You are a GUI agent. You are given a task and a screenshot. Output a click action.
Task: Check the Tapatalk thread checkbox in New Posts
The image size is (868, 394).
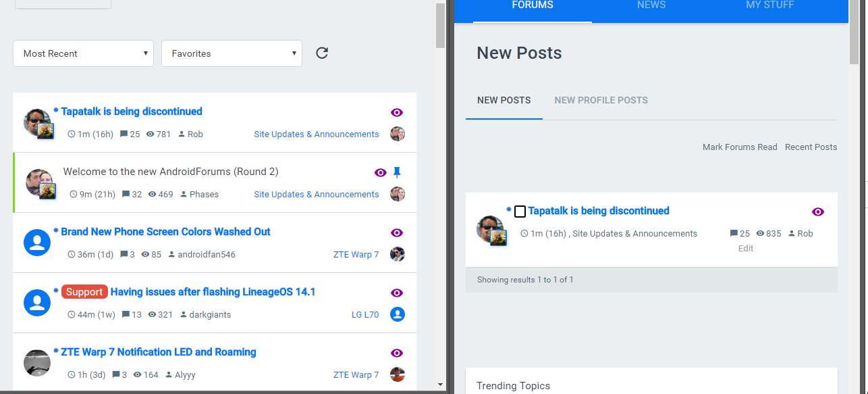coord(520,212)
